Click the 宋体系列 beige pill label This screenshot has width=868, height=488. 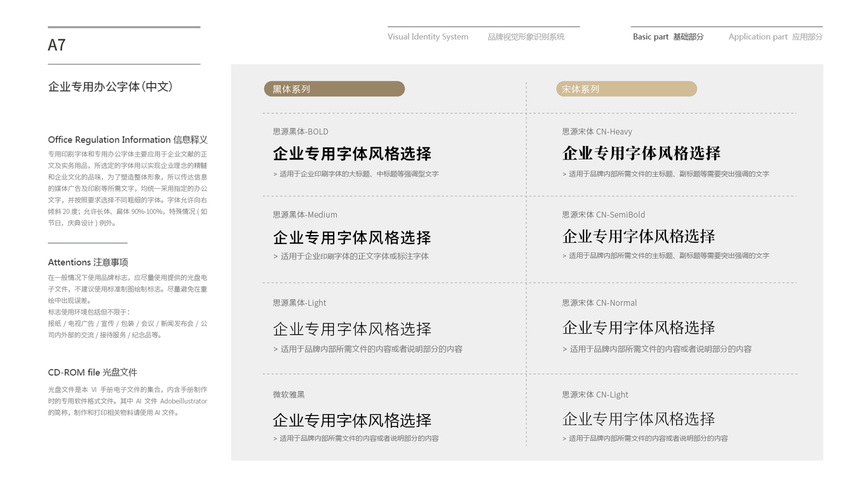[x=627, y=89]
